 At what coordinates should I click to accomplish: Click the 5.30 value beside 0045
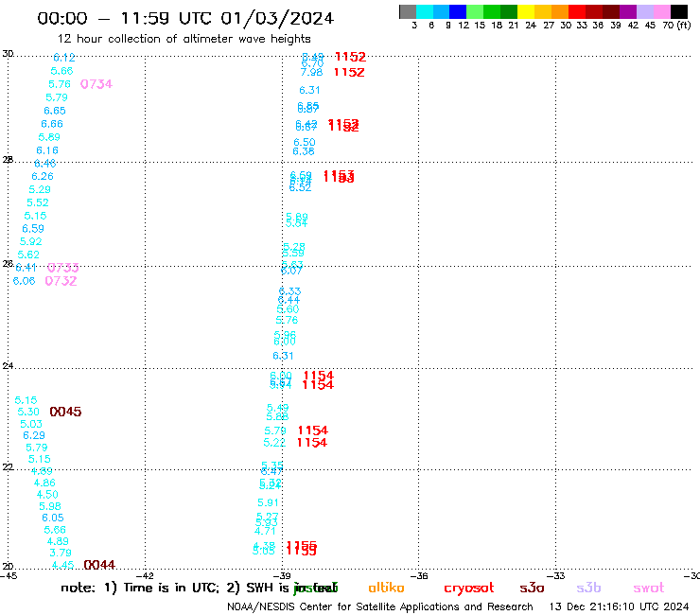[x=28, y=412]
